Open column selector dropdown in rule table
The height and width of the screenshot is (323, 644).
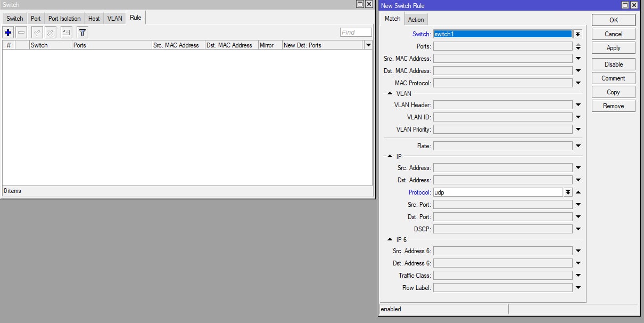coord(368,45)
